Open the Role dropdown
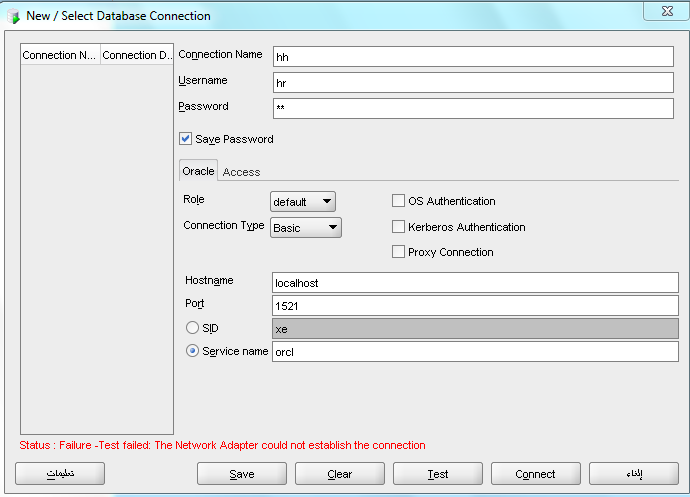 click(303, 202)
